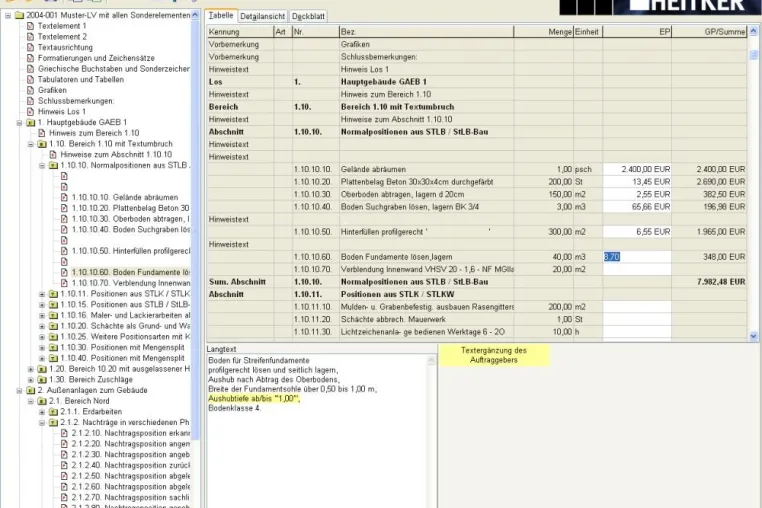Screen dimensions: 762x508
Task: Expand the 1.10.11. Positionen aus STLK node
Action: click(42, 294)
